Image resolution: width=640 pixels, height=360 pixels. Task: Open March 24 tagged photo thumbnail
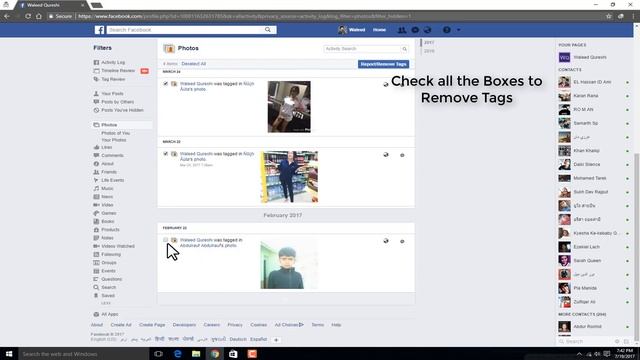[x=289, y=107]
